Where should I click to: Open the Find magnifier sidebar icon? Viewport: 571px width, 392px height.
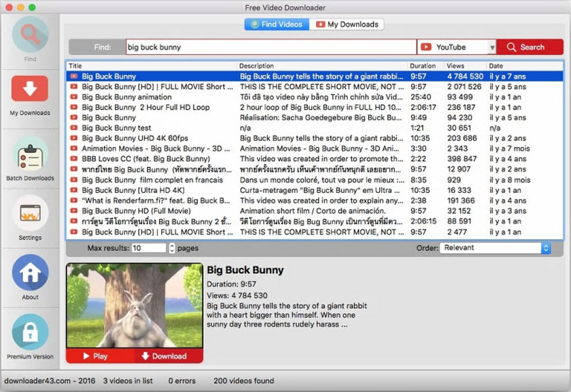coord(30,35)
